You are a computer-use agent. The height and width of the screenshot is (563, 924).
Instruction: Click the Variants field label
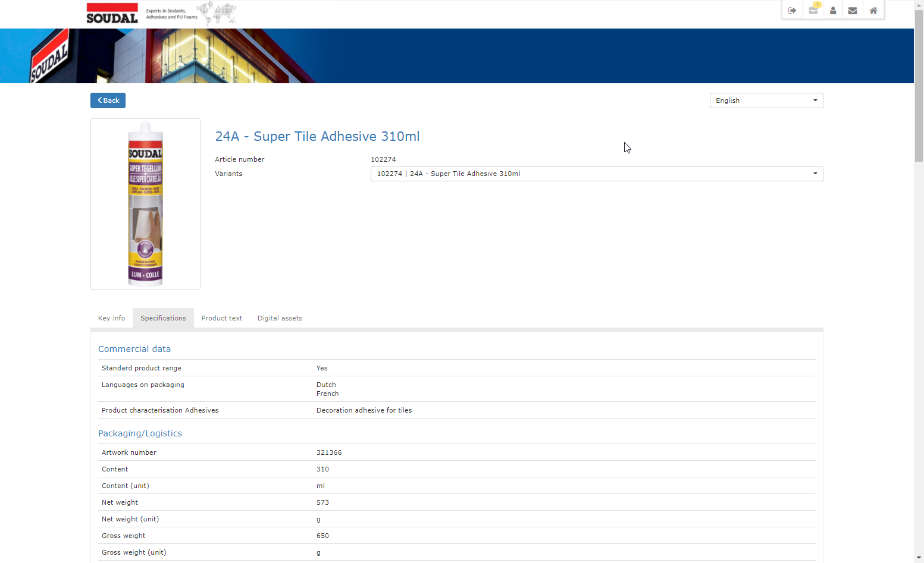(228, 174)
